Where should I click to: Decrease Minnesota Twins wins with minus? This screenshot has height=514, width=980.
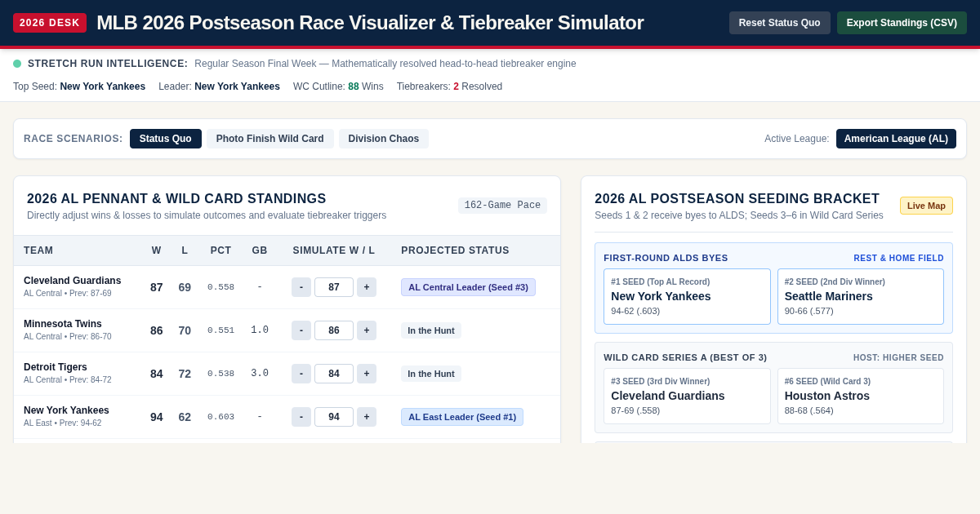coord(301,330)
